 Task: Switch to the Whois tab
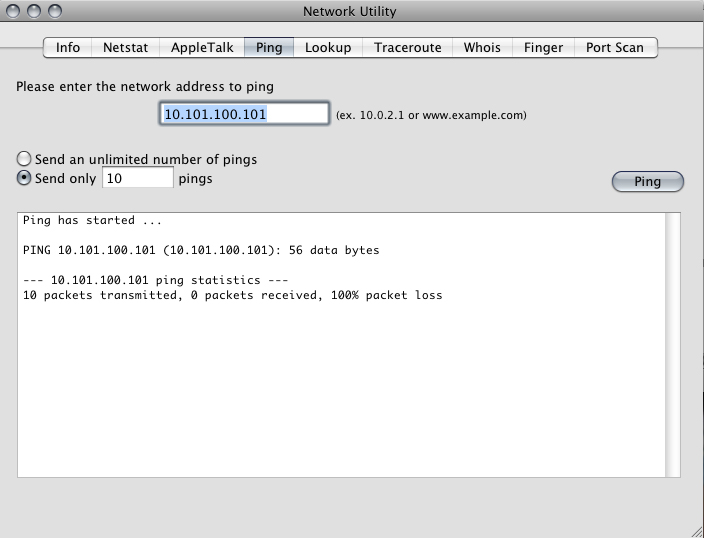(x=482, y=47)
